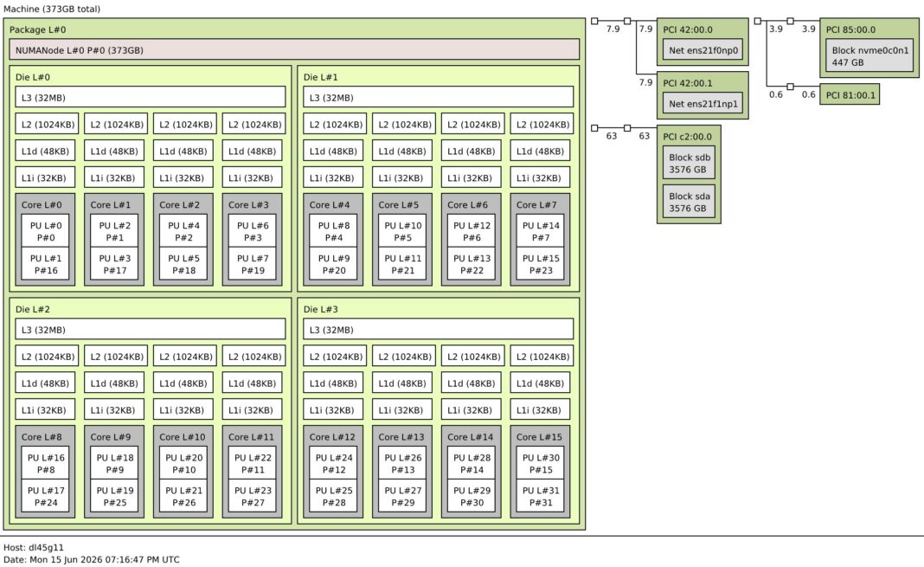924x567 pixels.
Task: Select the "Core L#6" label
Action: click(x=467, y=205)
